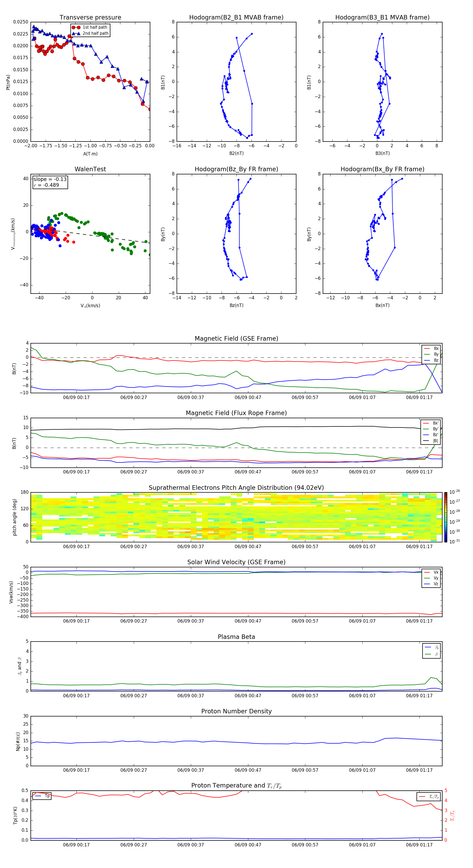Image resolution: width=473 pixels, height=868 pixels.
Task: Click the B3(nT) x-axis label
Action: [x=382, y=153]
